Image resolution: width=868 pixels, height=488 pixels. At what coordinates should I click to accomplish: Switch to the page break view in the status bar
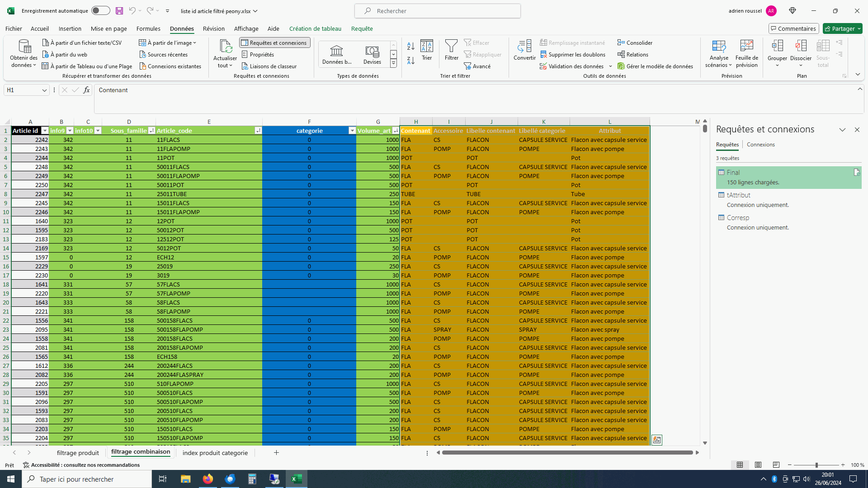coord(776,465)
